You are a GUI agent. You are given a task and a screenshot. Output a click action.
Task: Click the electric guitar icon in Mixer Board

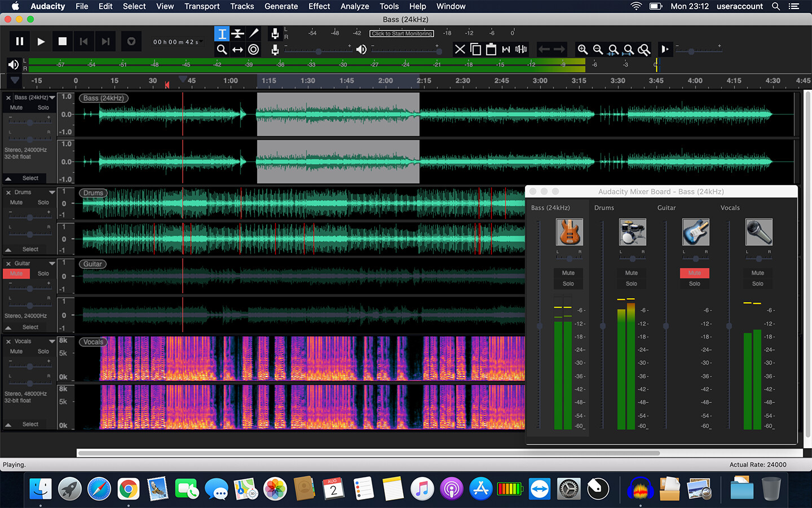pyautogui.click(x=695, y=232)
